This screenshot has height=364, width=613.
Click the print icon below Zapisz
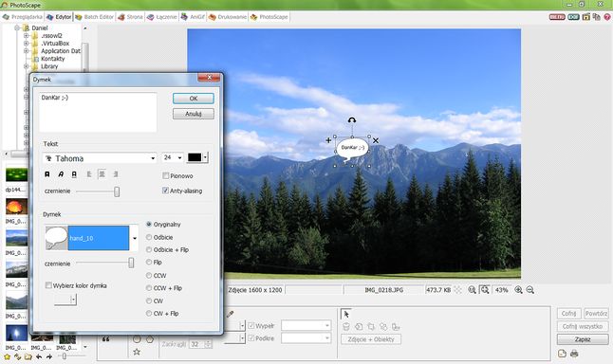point(574,354)
